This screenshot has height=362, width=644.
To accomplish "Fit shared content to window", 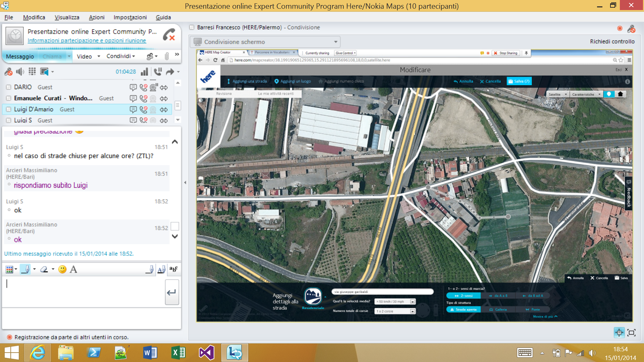I will (x=619, y=333).
